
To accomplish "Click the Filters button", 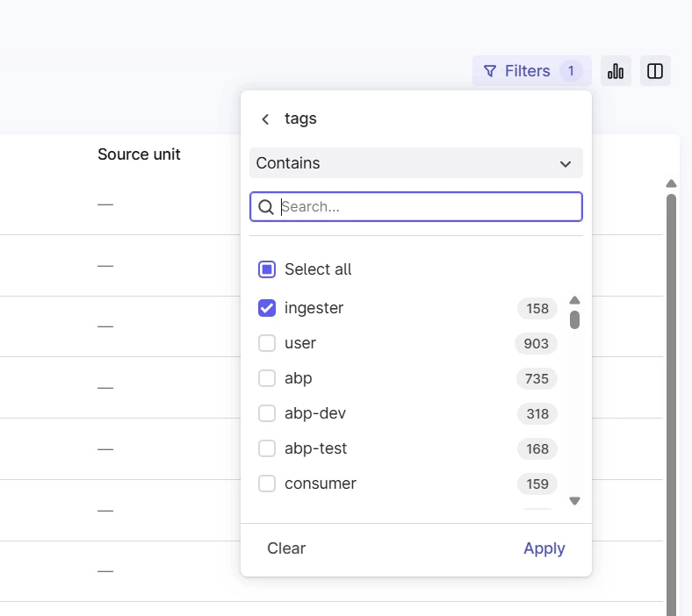I will click(x=531, y=71).
